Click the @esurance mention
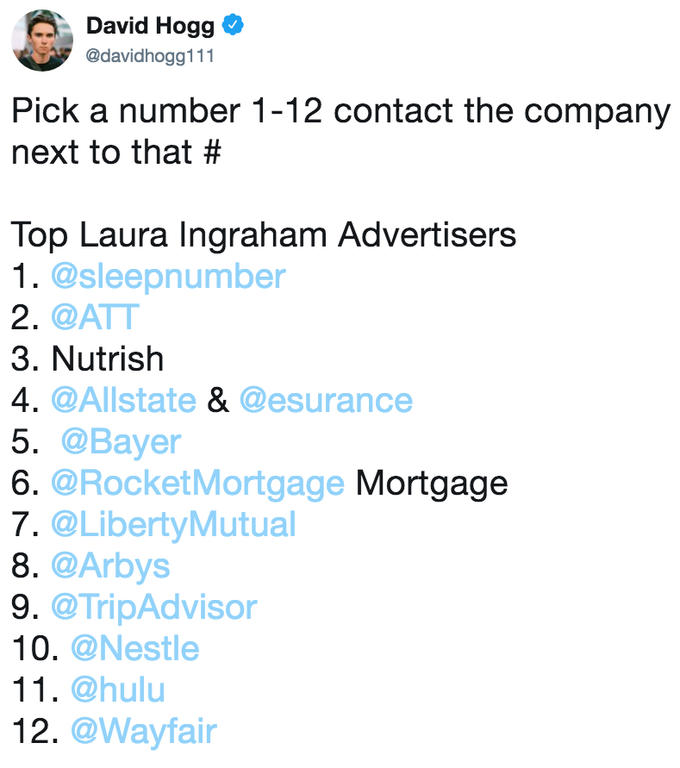680x768 pixels. click(326, 400)
